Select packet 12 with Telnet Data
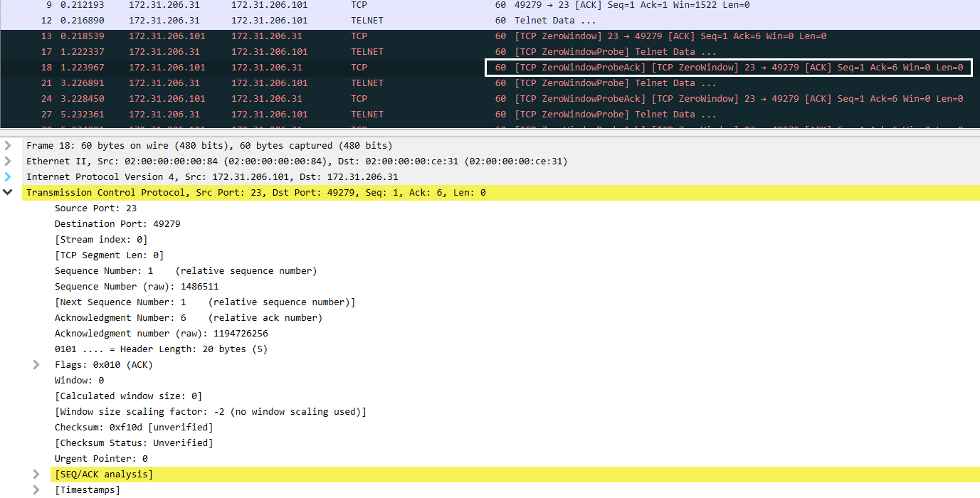Screen dimensions: 980x498 pos(214,20)
